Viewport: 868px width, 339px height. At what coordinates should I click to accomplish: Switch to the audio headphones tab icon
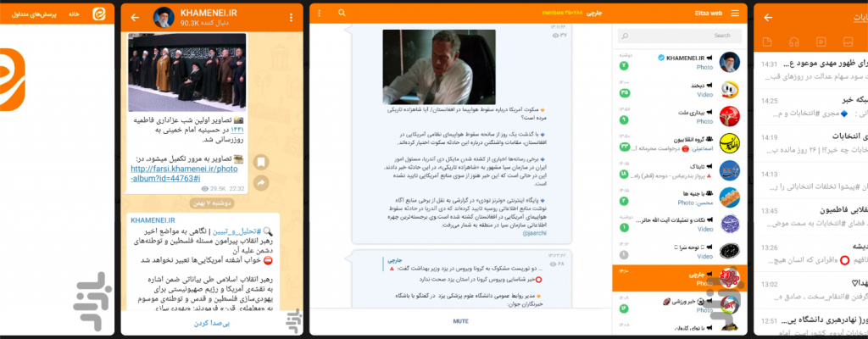tap(793, 42)
